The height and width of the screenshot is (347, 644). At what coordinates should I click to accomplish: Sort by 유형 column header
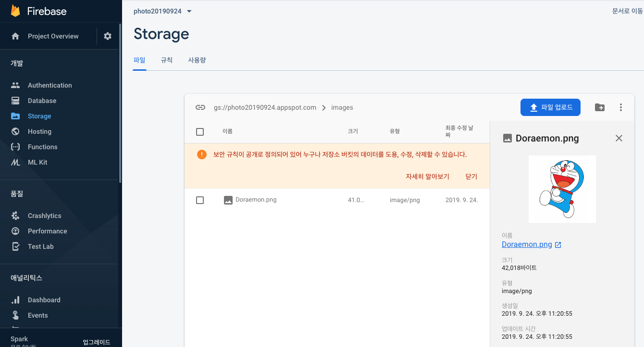click(x=395, y=131)
